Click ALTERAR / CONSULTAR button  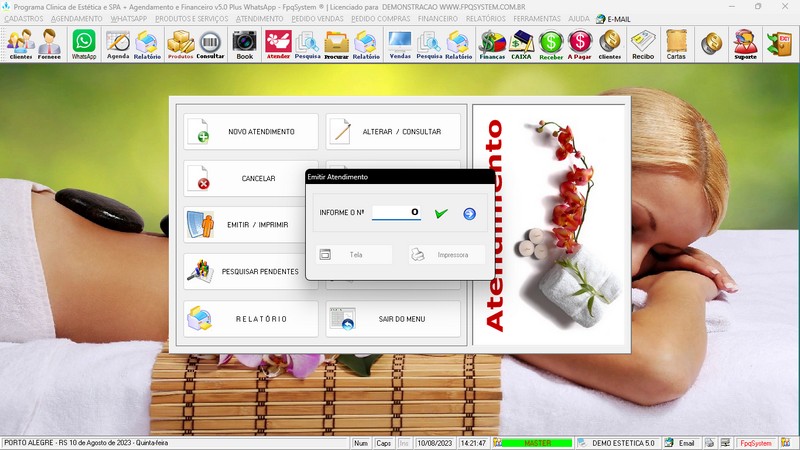(x=393, y=132)
